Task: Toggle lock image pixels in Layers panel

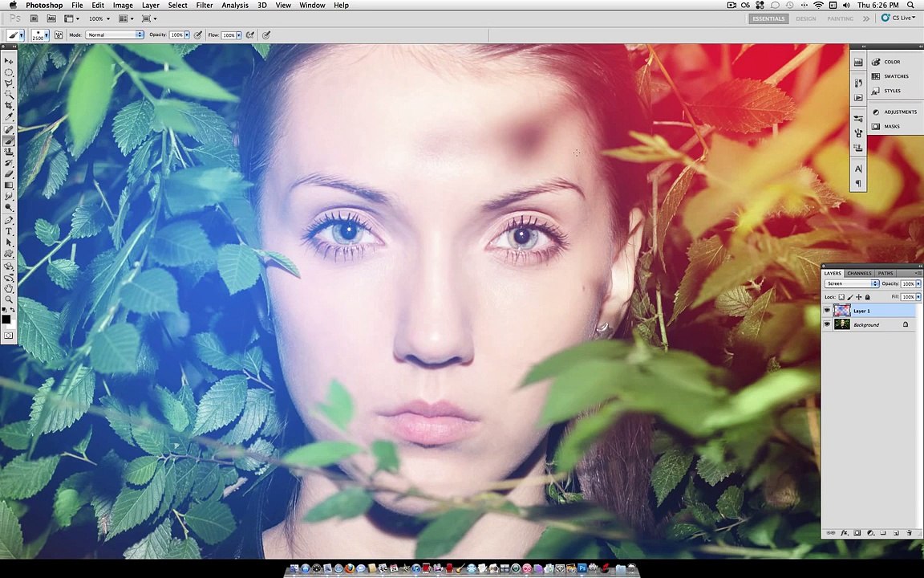Action: (850, 297)
